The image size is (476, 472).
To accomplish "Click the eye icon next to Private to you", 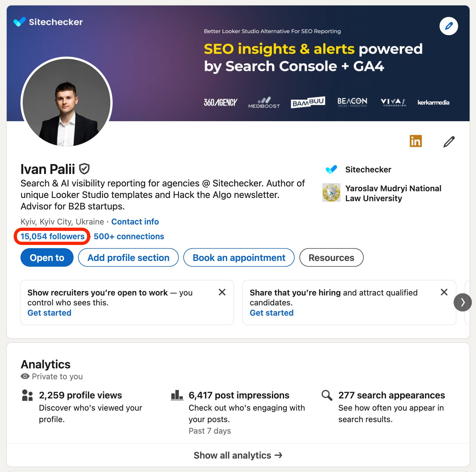I will [x=25, y=376].
